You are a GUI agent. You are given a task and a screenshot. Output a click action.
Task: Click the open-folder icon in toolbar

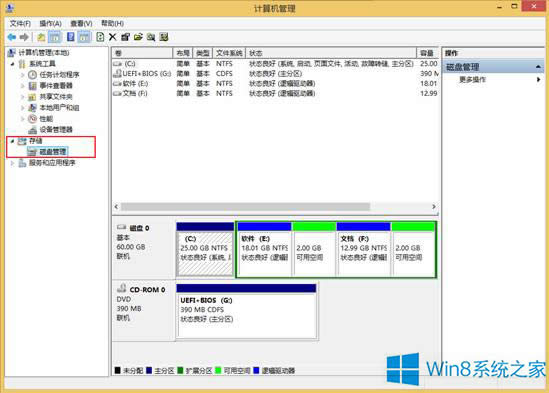[x=138, y=37]
